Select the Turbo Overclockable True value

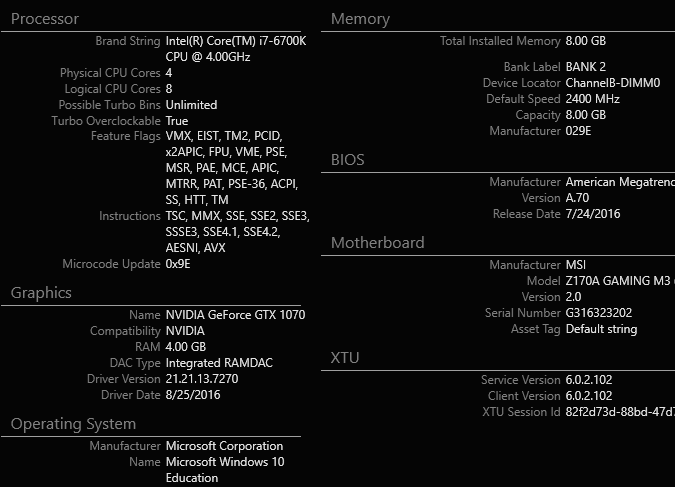pyautogui.click(x=177, y=121)
